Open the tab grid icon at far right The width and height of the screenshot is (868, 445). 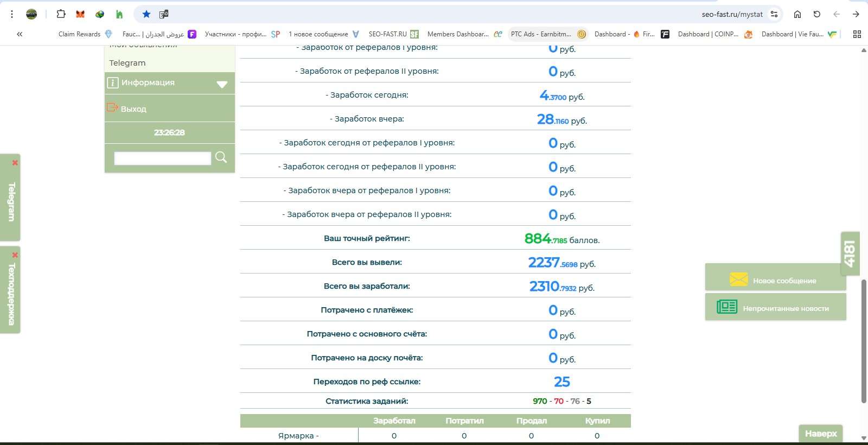click(x=857, y=34)
